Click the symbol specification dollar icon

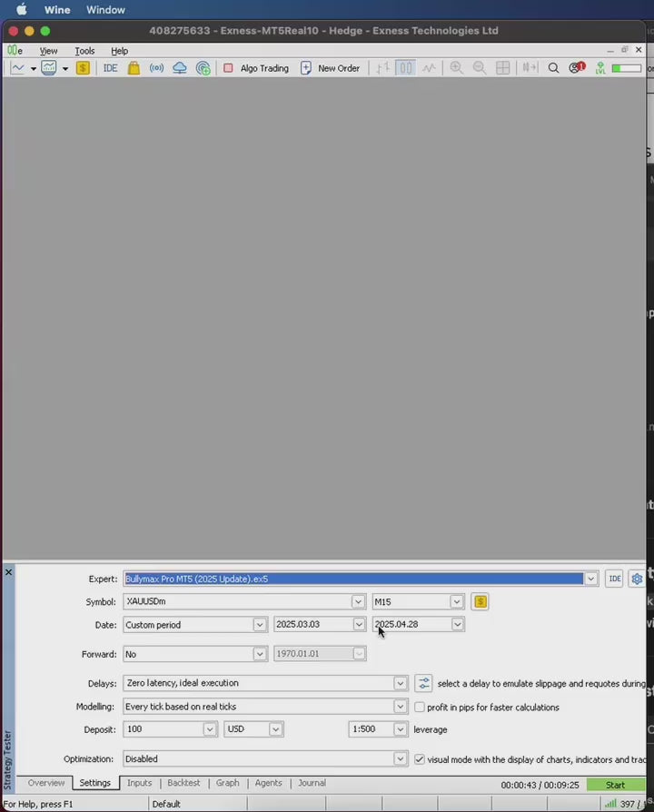(480, 601)
